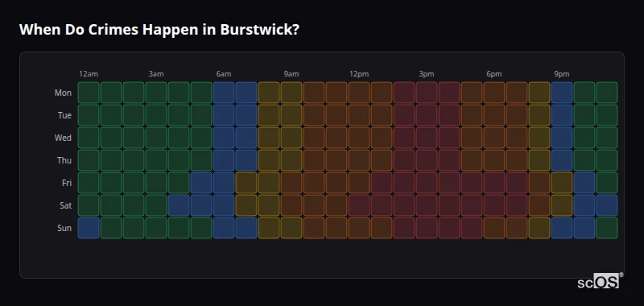This screenshot has height=306, width=644.
Task: Select the Sunday 6pm orange cell
Action: point(494,228)
